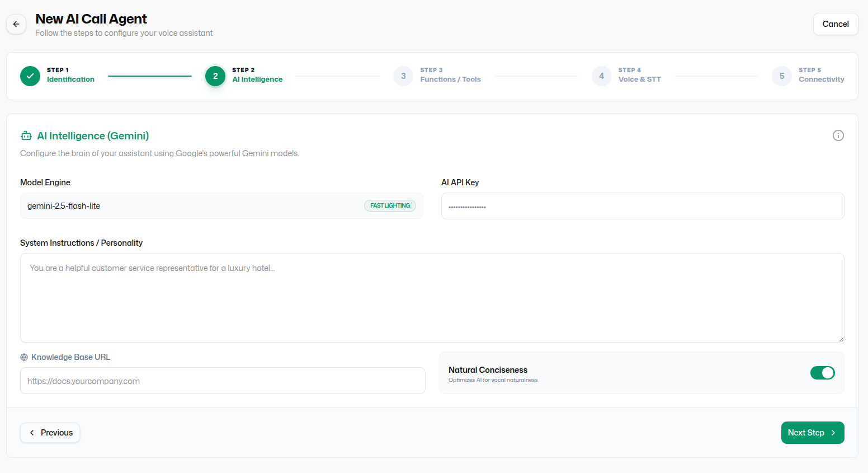Go back with the Previous button
Image resolution: width=868 pixels, height=473 pixels.
click(x=50, y=433)
